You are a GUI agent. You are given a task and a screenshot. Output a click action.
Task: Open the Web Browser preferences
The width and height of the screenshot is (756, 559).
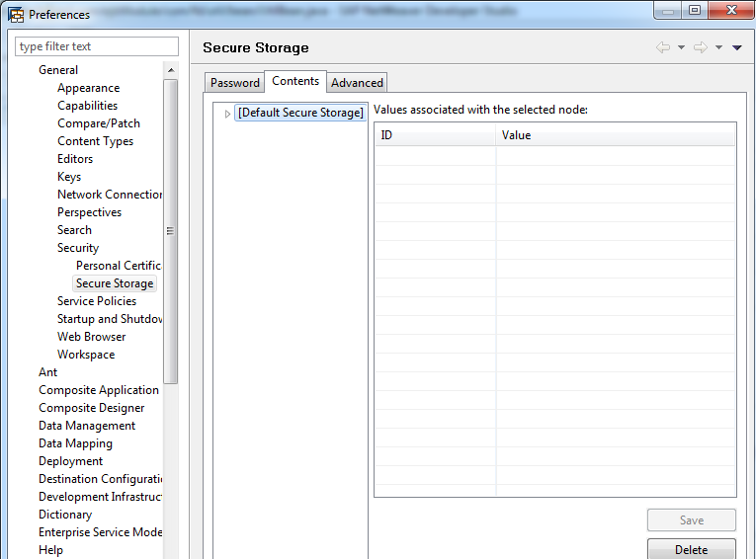coord(91,337)
